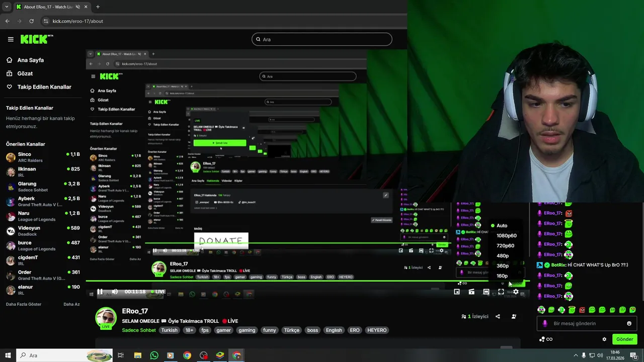The image size is (644, 362).
Task: Open the browser tab list dropdown
Action: [x=7, y=7]
